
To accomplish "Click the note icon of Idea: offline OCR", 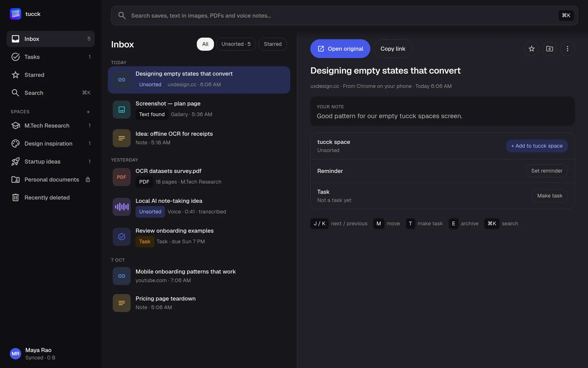I will [122, 138].
